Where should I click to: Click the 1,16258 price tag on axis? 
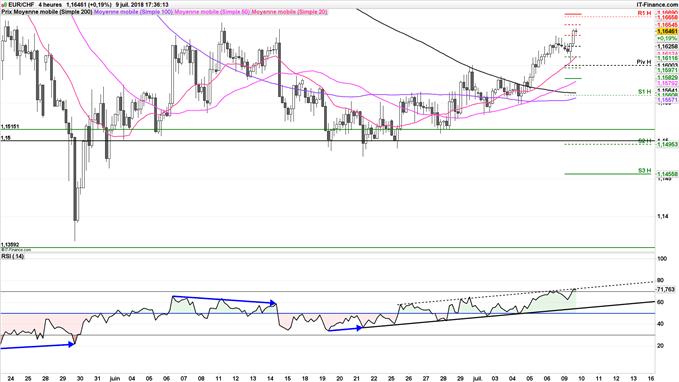click(x=667, y=46)
